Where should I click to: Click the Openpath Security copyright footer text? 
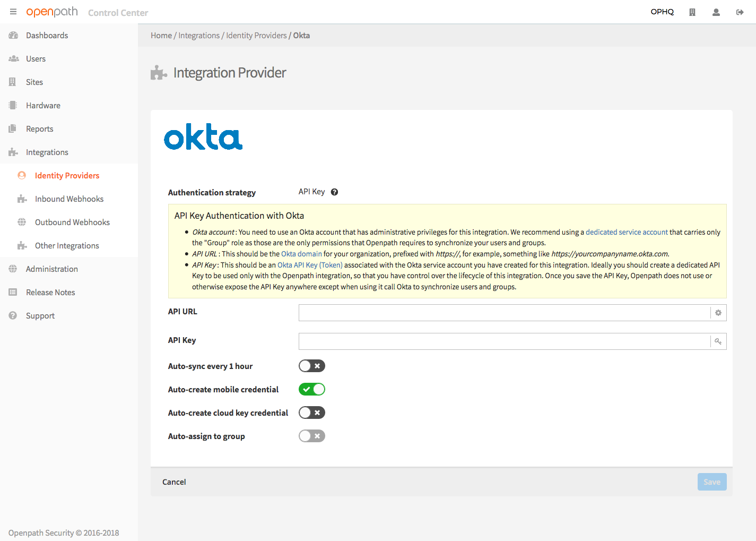point(64,533)
